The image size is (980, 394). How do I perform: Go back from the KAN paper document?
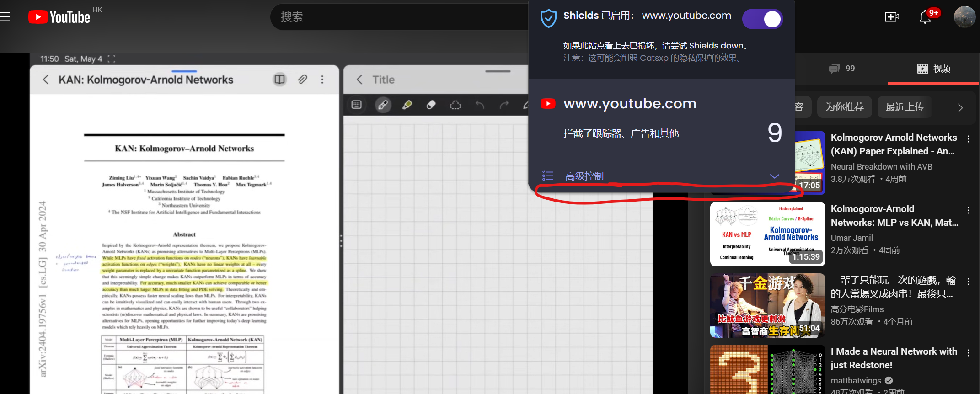click(x=46, y=80)
